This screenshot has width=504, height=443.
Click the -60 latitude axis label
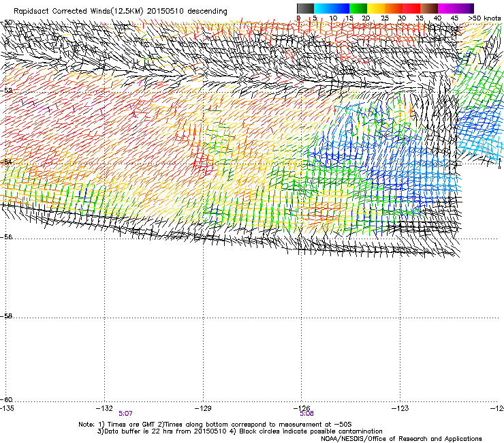[x=6, y=400]
